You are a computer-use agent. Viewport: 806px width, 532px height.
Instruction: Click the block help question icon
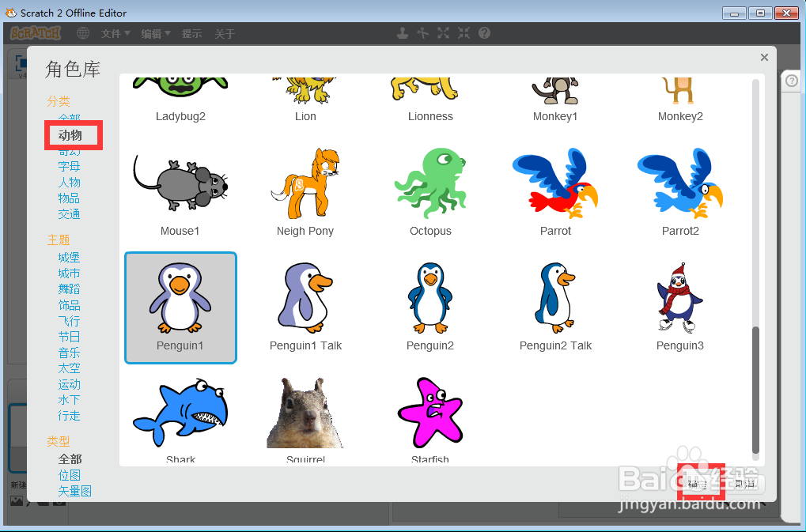[484, 33]
